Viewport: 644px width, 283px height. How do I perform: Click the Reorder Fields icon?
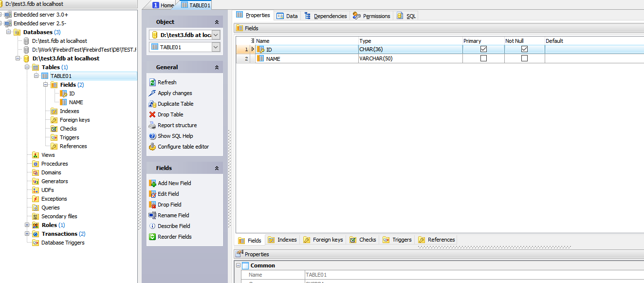pos(152,237)
